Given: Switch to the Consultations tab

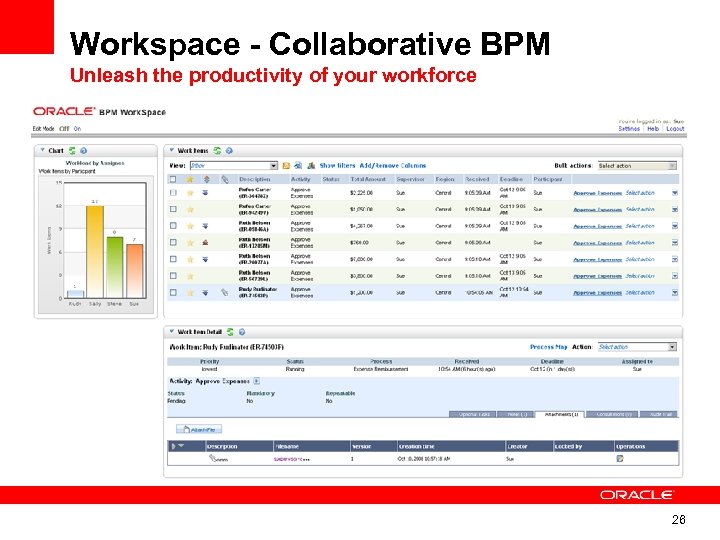Looking at the screenshot, I should 613,414.
